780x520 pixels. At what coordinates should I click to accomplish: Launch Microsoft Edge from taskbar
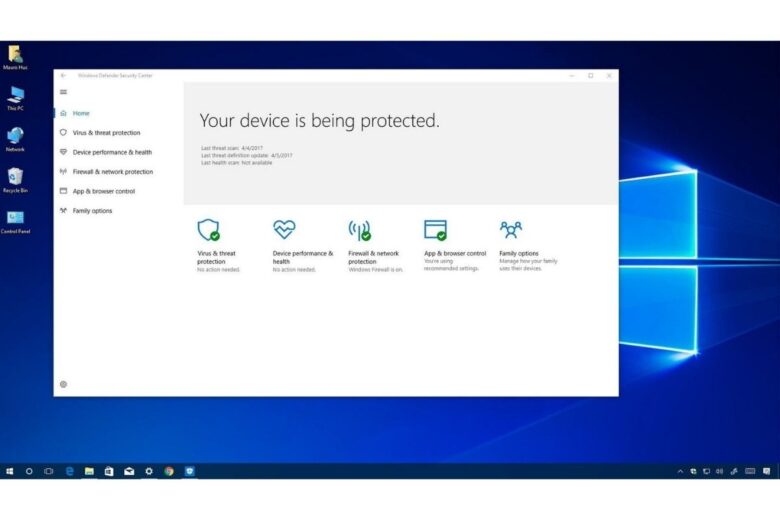[x=70, y=471]
